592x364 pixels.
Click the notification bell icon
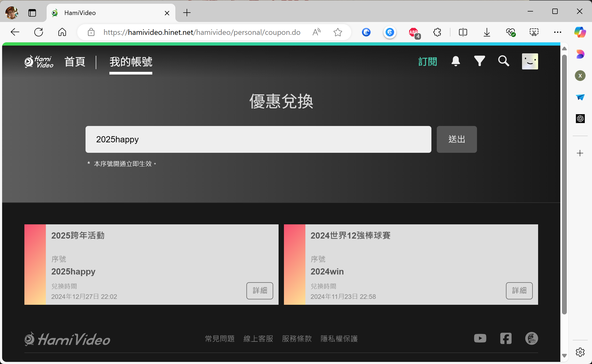pos(456,61)
